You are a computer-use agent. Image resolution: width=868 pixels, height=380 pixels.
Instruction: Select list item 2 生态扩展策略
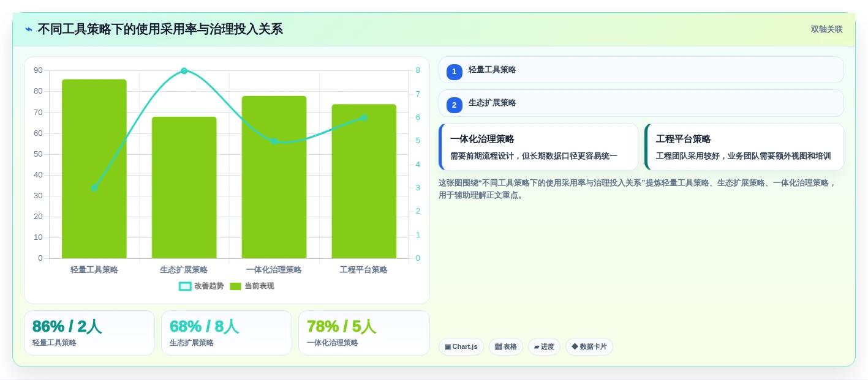tap(641, 103)
